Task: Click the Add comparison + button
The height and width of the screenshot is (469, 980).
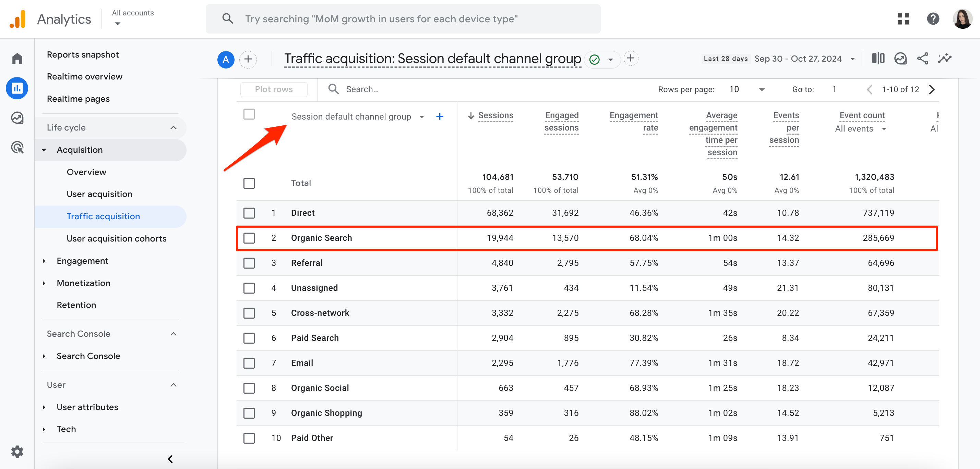Action: [x=248, y=59]
